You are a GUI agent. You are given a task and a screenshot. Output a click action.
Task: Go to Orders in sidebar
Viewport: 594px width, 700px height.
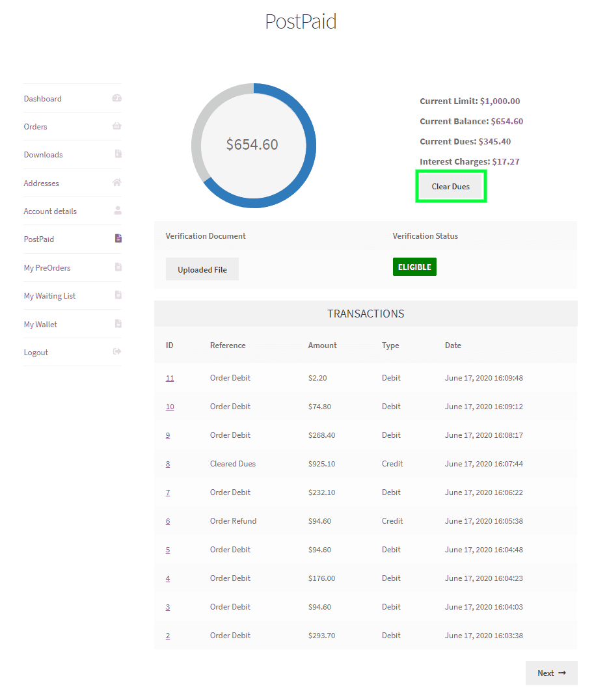(x=35, y=127)
